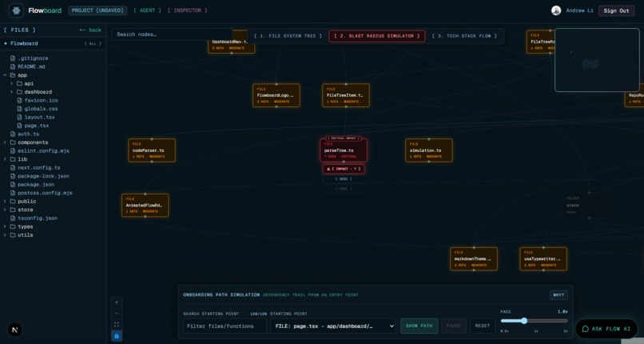Click the Filter files/functions input
Viewport: 644px width, 344px height.
225,326
